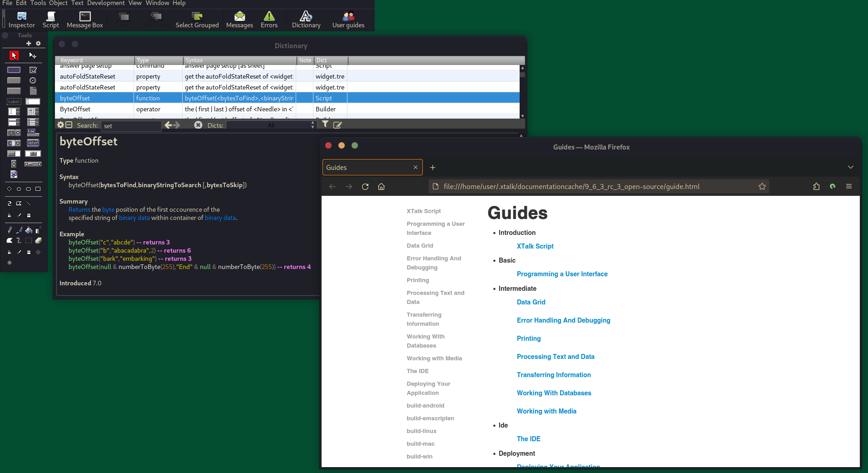Select the push button control in Tools

[x=14, y=70]
